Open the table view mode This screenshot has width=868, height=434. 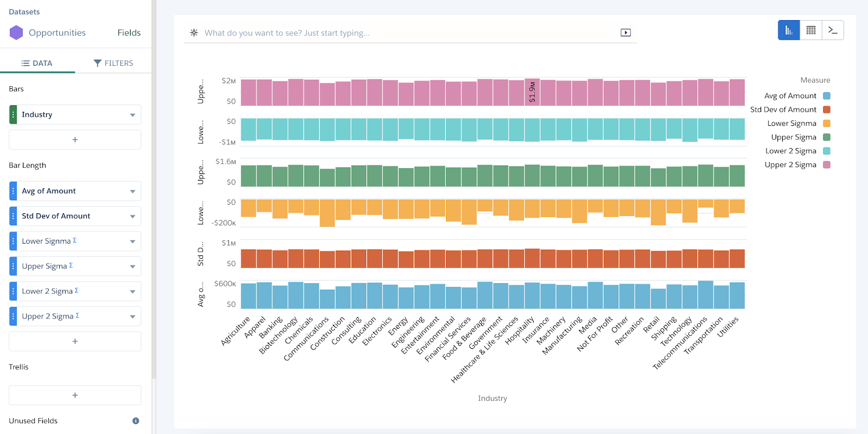810,30
